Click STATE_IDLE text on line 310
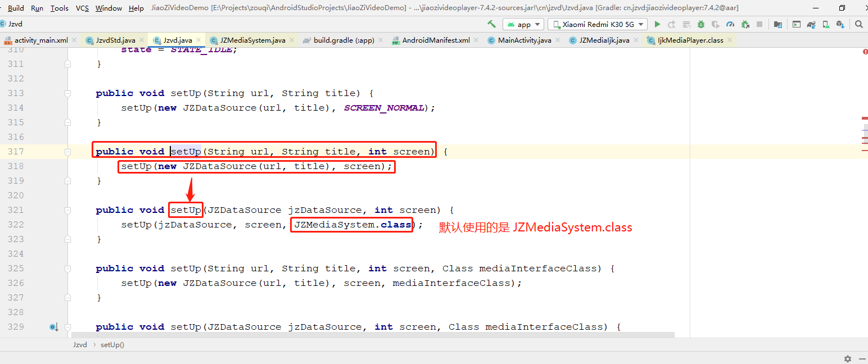Image resolution: width=868 pixels, height=364 pixels. point(201,50)
